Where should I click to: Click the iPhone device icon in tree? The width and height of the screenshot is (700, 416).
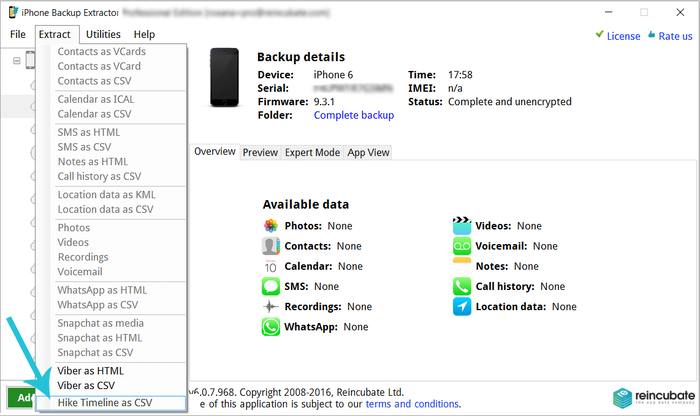[30, 60]
